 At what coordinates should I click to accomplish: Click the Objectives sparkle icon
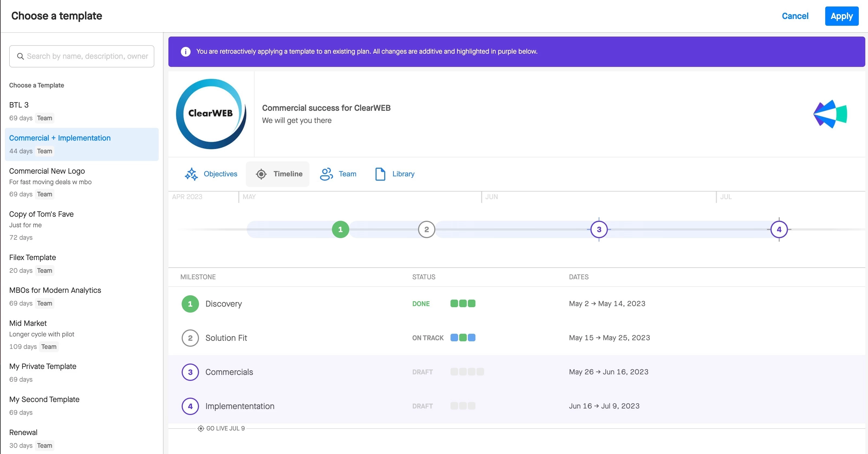click(x=191, y=174)
